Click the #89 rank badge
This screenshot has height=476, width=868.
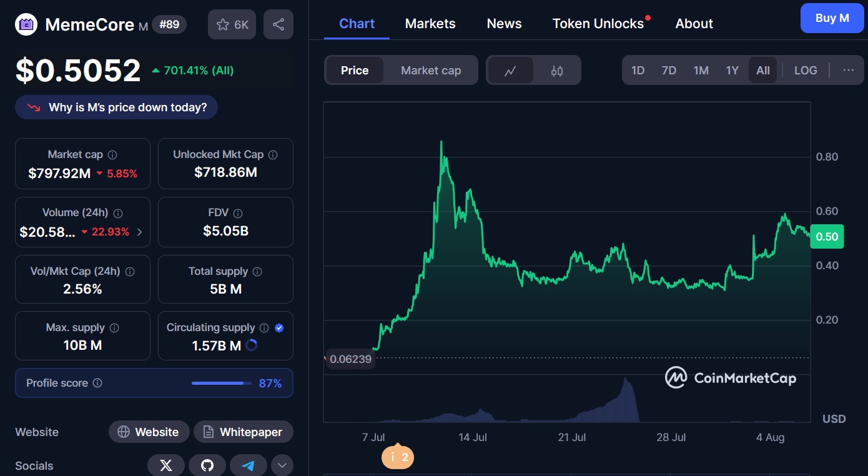pos(169,24)
